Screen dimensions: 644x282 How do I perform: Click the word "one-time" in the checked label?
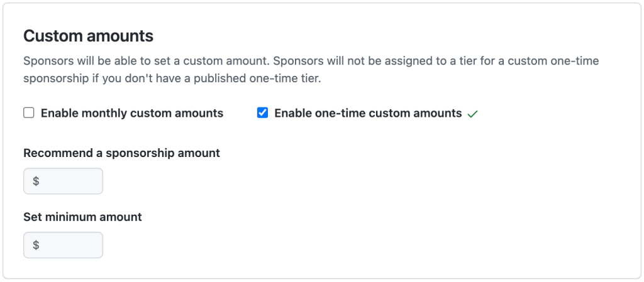pos(338,114)
